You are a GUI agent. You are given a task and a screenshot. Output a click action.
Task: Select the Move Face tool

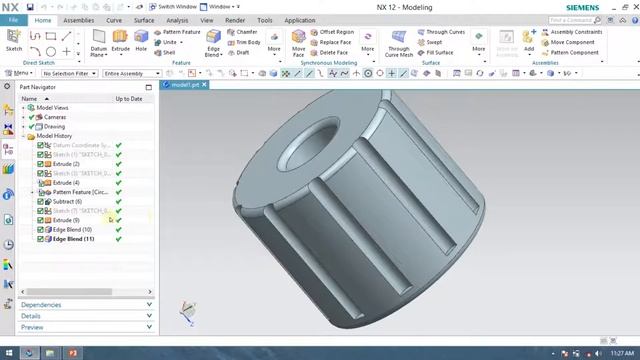[x=298, y=43]
